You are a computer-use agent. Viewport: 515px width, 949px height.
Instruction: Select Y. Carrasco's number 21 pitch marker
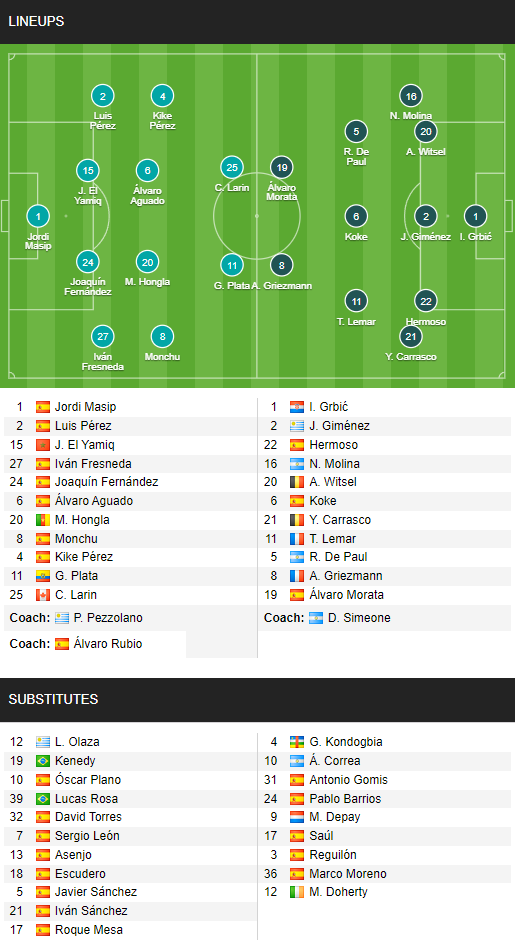pos(411,337)
